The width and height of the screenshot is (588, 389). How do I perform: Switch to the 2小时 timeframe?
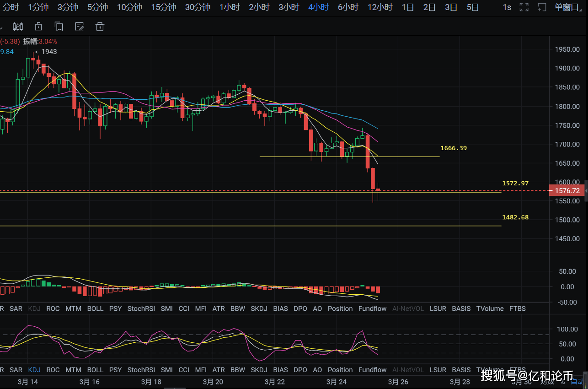(259, 7)
